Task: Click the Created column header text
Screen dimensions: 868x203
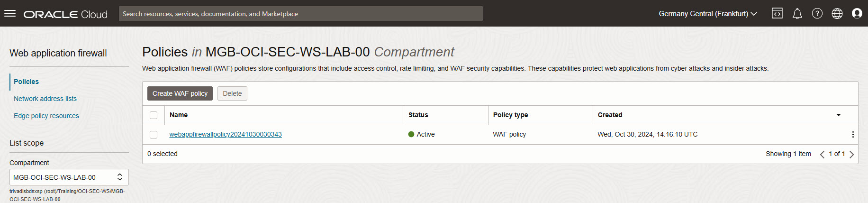Action: [x=610, y=115]
